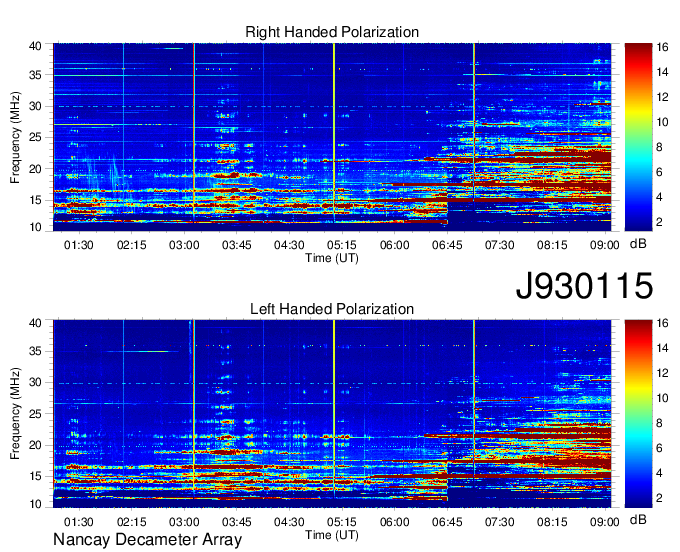Click the 06:00 time tick under Left Handed plot
The width and height of the screenshot is (680, 552).
pyautogui.click(x=394, y=522)
